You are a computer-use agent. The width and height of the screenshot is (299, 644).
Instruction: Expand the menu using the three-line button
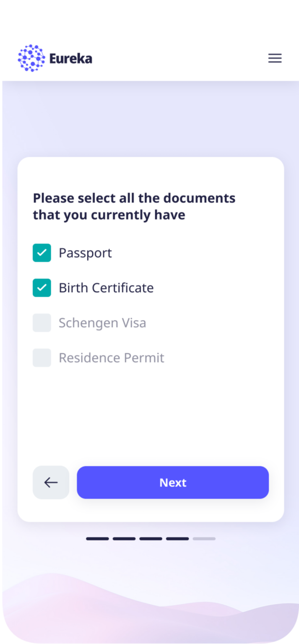click(275, 58)
